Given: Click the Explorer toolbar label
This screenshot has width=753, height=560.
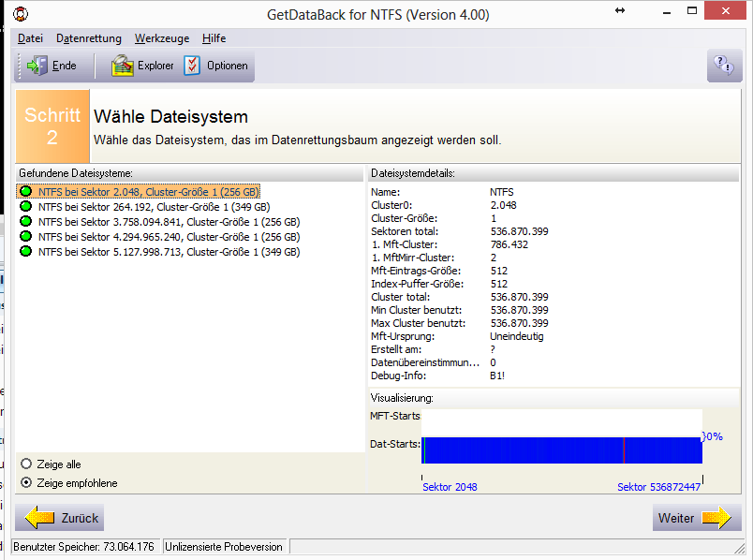Looking at the screenshot, I should pos(155,66).
